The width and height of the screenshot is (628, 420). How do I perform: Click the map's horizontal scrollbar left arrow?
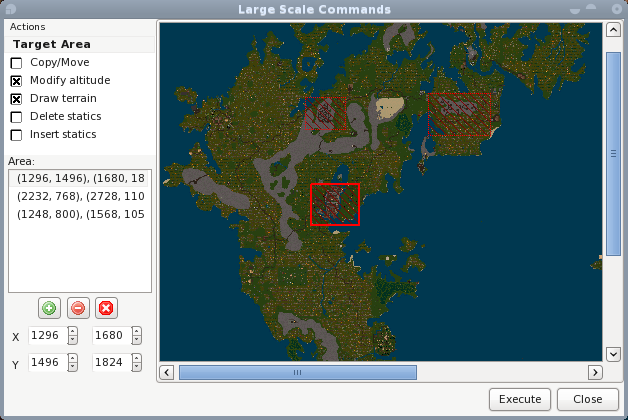point(168,372)
